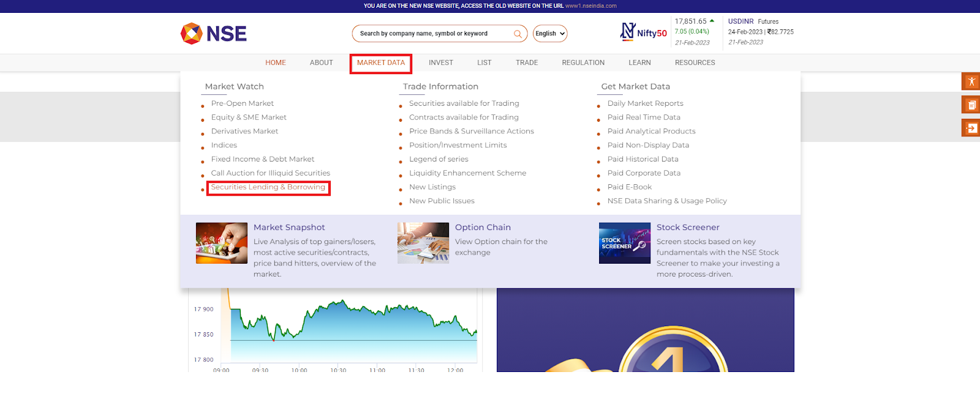Open Position/Investment Limits link
980x402 pixels.
coord(458,146)
